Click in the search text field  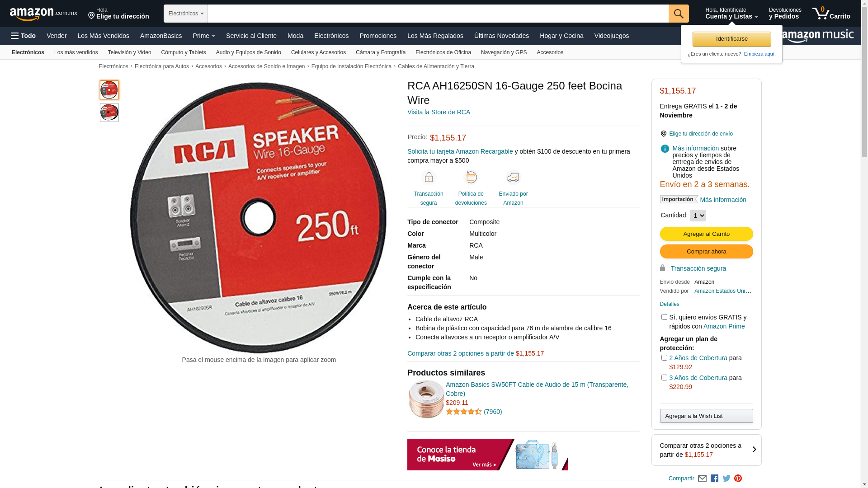[x=438, y=14]
